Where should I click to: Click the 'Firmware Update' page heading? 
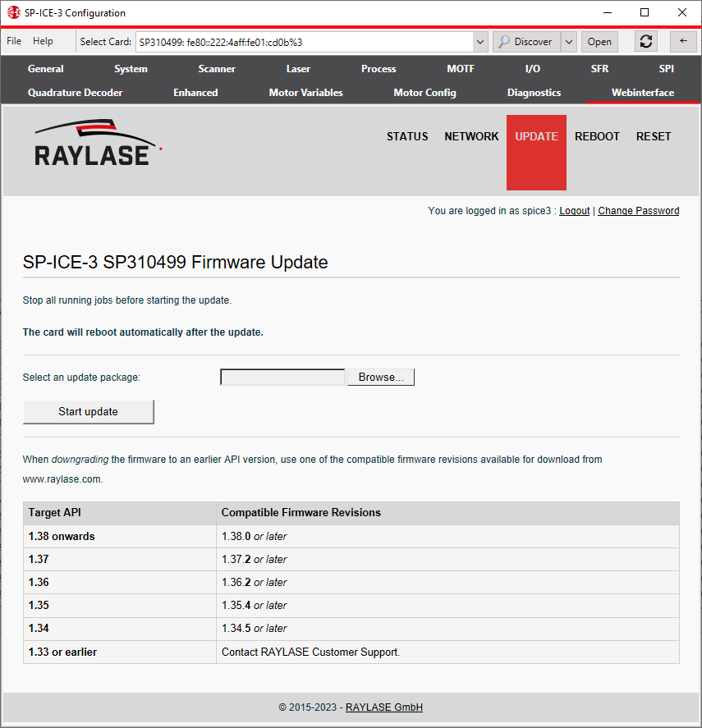[x=175, y=263]
